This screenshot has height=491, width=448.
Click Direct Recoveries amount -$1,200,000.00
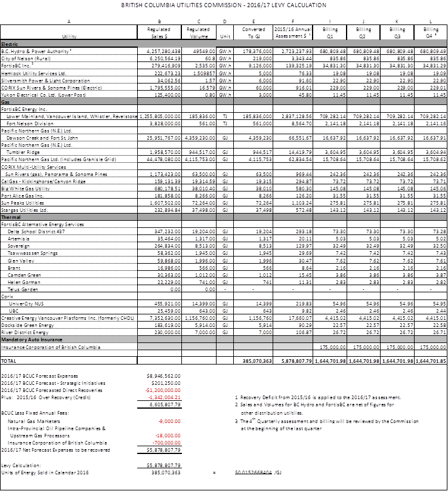click(x=163, y=391)
